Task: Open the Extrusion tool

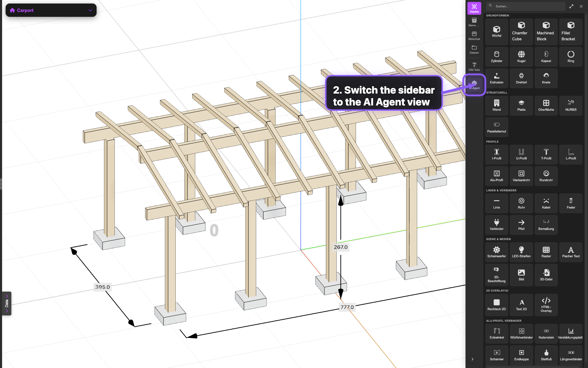Action: (x=496, y=78)
